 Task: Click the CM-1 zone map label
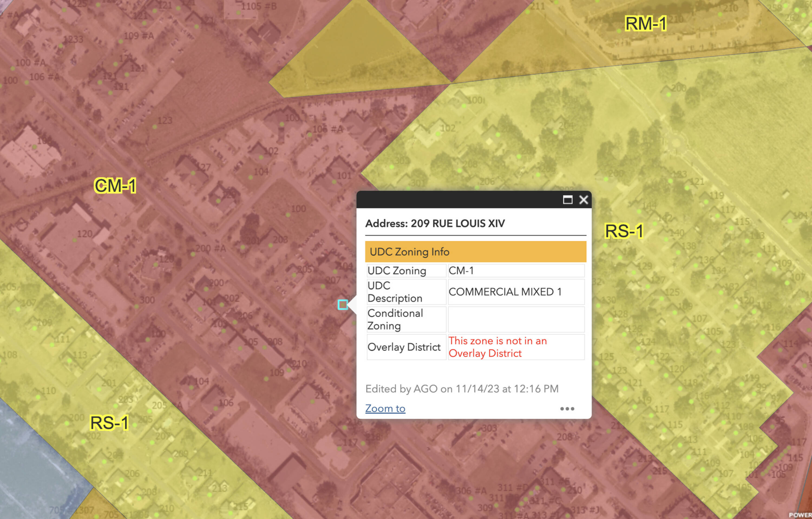tap(115, 186)
